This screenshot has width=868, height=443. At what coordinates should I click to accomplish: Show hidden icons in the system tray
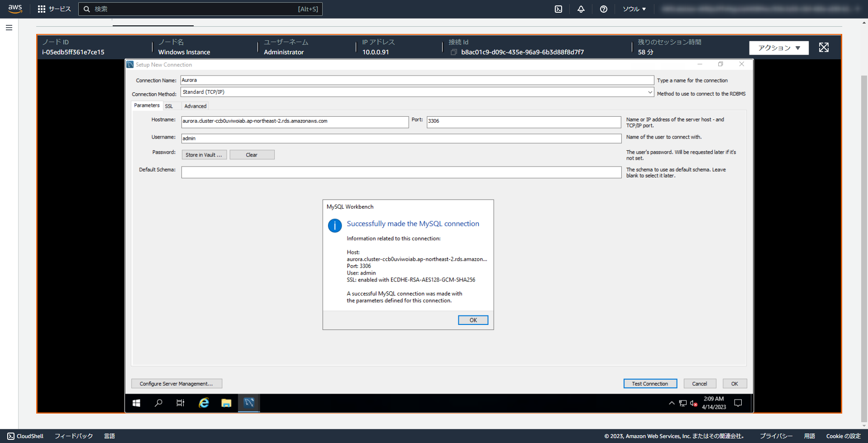671,403
